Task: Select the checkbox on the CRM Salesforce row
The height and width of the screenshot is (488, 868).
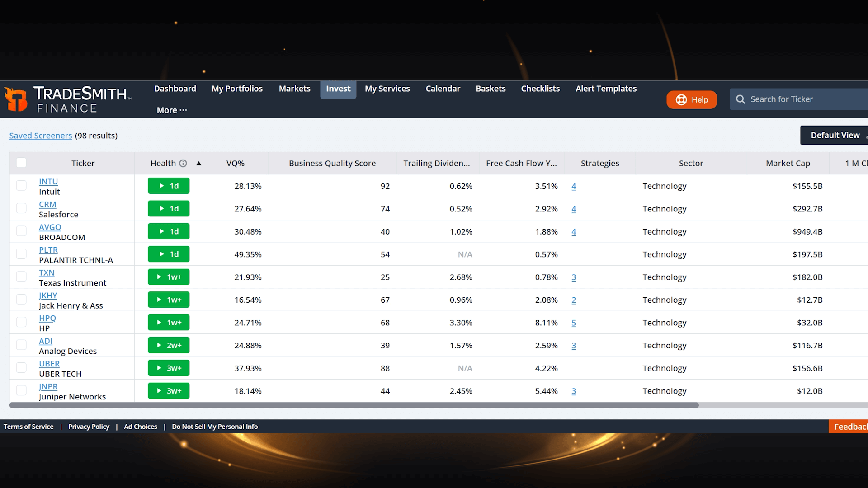Action: [x=21, y=208]
